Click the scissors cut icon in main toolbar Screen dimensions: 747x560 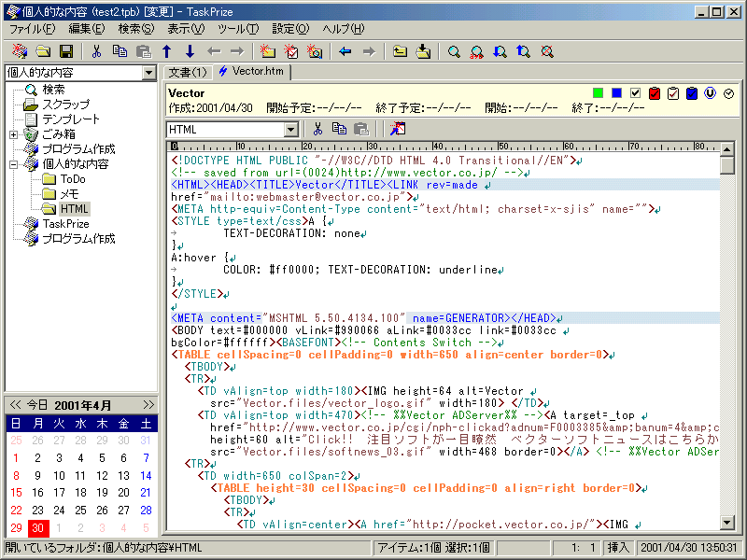click(x=97, y=51)
